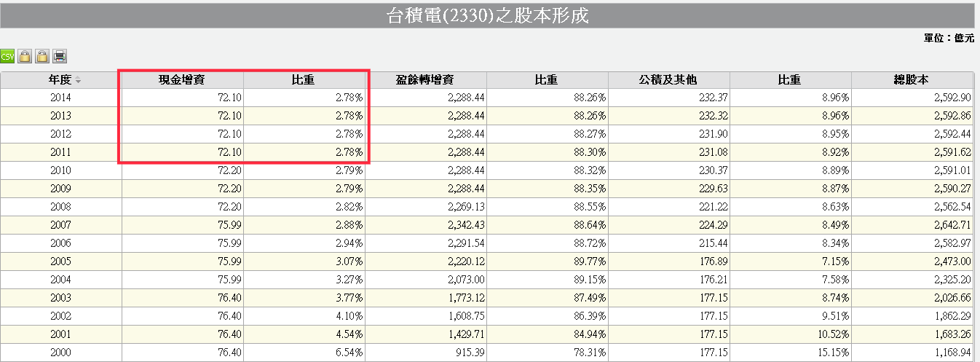This screenshot has height=362, width=980.
Task: Click the 公積及其他 column header
Action: point(668,79)
